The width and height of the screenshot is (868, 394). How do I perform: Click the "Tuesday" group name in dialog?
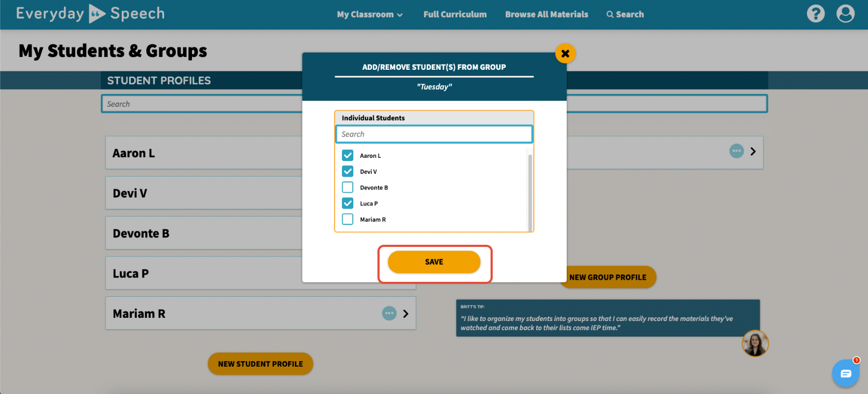(x=434, y=87)
